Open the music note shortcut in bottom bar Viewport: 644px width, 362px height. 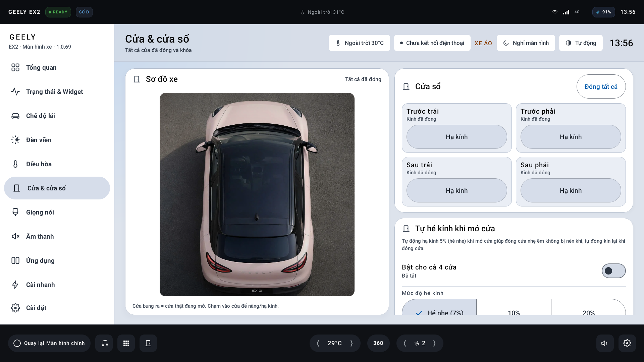(x=104, y=343)
